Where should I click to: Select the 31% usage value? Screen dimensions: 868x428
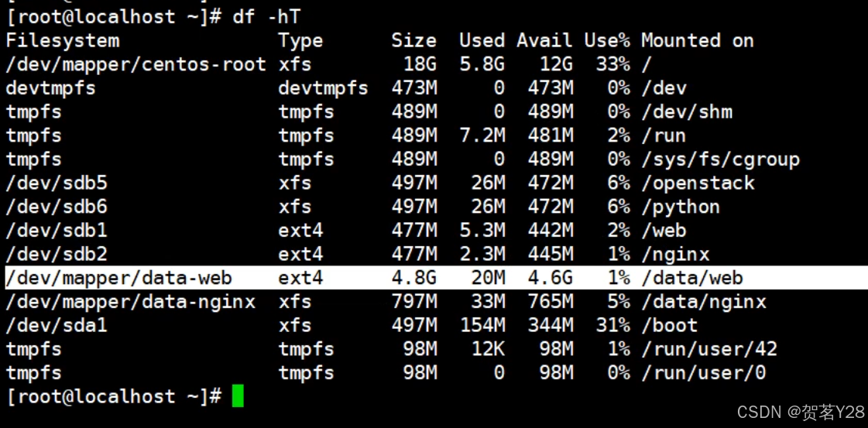612,325
